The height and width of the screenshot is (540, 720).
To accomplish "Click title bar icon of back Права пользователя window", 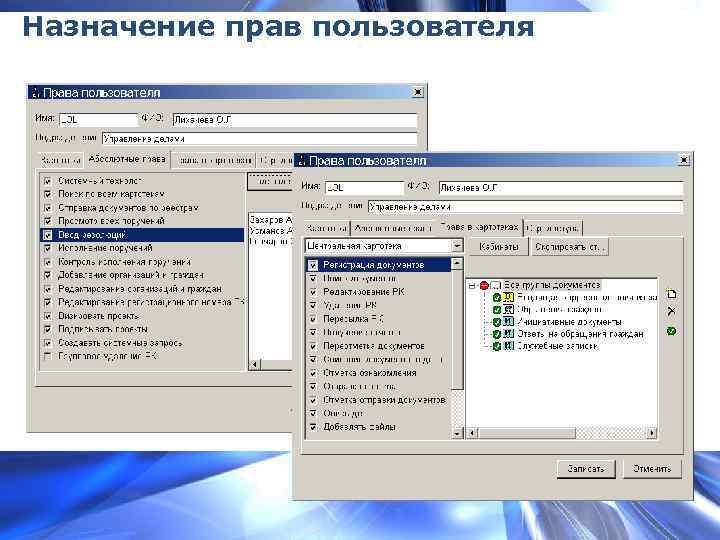I will 36,93.
